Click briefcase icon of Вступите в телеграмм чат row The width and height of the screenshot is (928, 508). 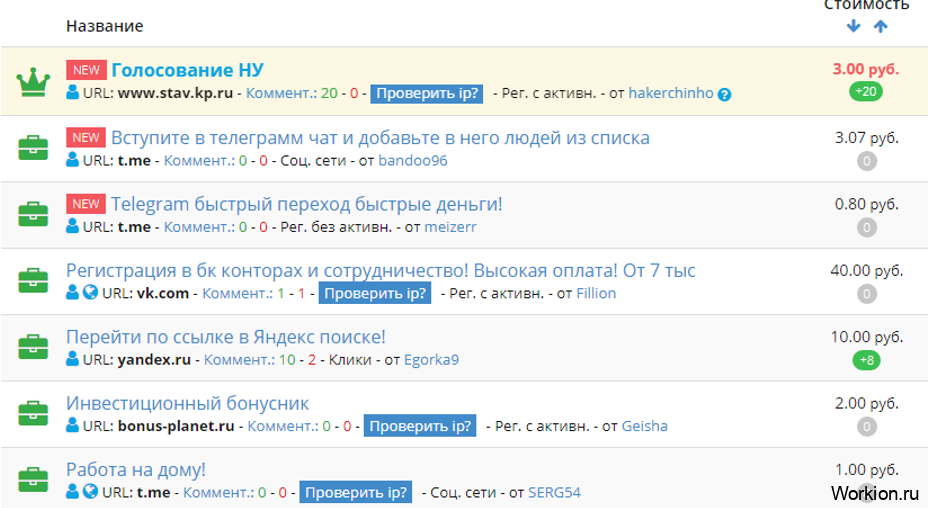pos(33,148)
